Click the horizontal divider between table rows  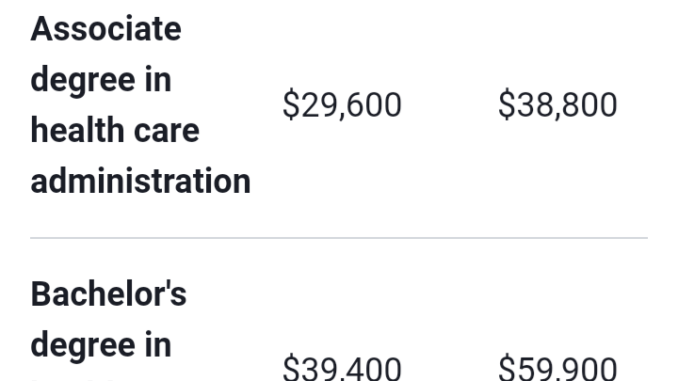click(x=339, y=238)
